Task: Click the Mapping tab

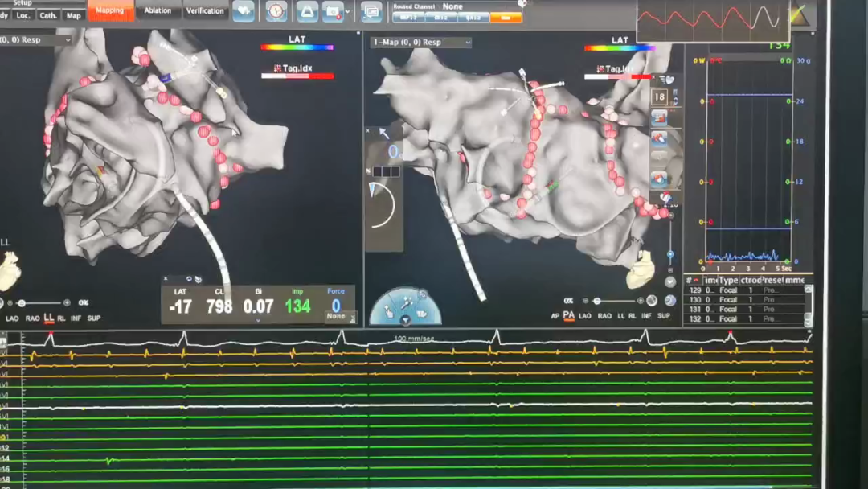Action: pyautogui.click(x=110, y=11)
